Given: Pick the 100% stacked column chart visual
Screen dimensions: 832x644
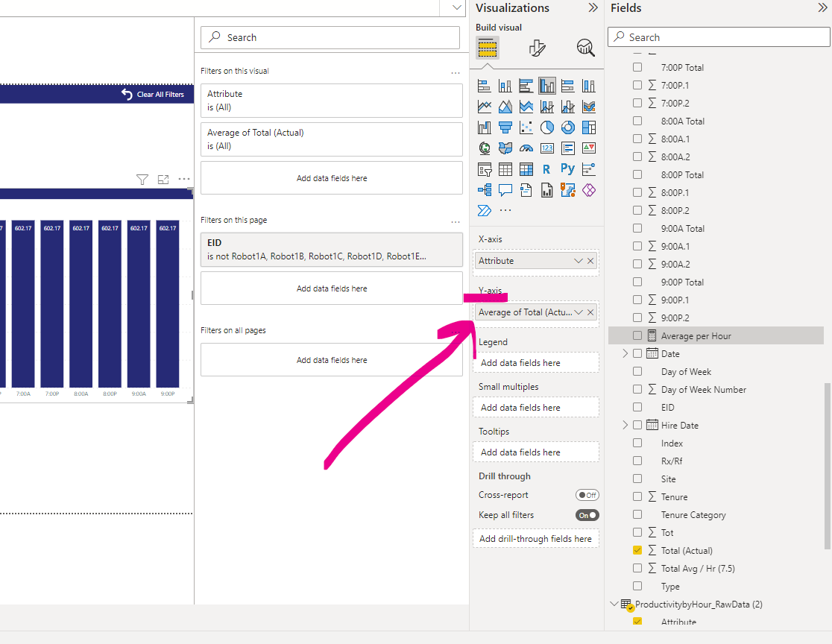Looking at the screenshot, I should (588, 86).
